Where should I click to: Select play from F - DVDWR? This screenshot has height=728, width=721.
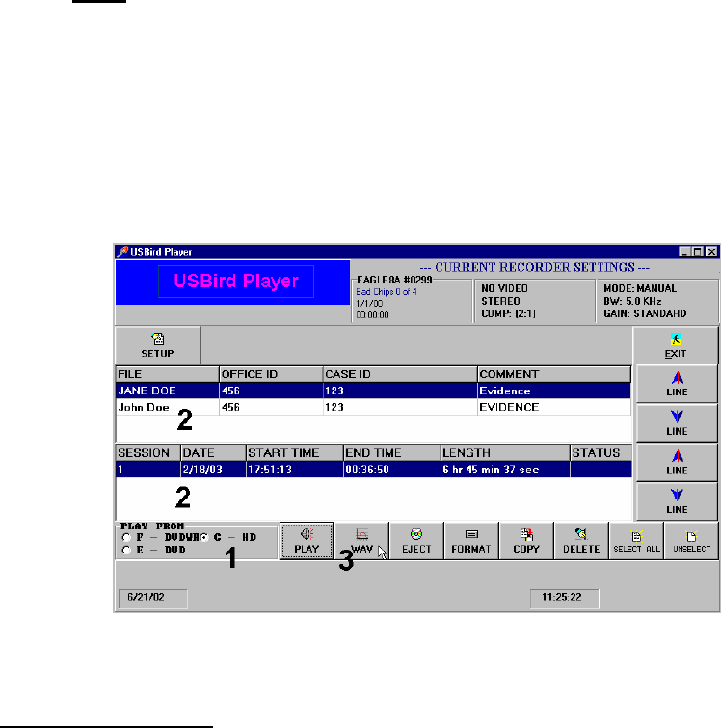[x=126, y=537]
